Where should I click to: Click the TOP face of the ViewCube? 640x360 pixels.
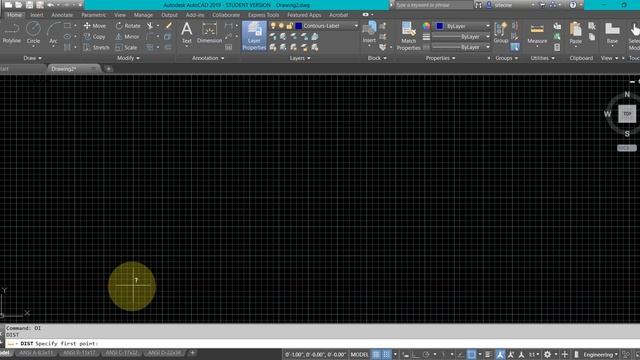click(x=627, y=113)
